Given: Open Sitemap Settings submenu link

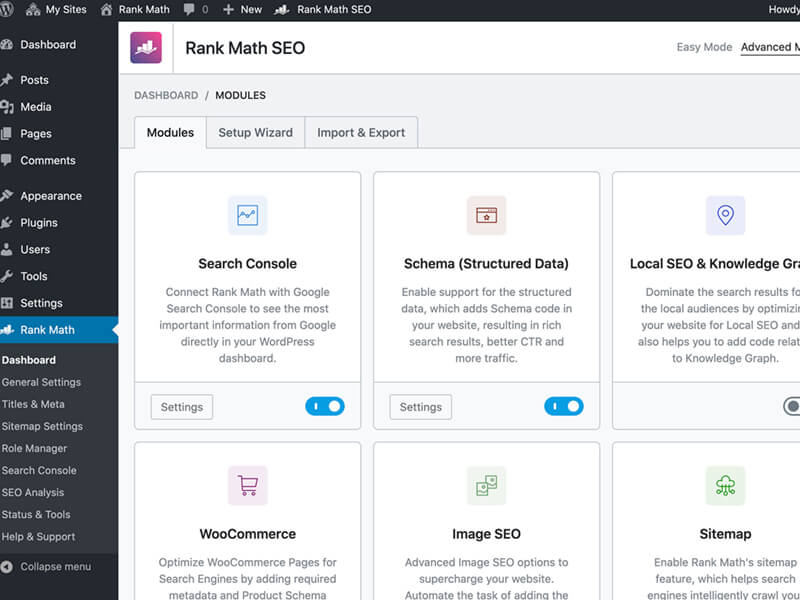Looking at the screenshot, I should click(42, 426).
